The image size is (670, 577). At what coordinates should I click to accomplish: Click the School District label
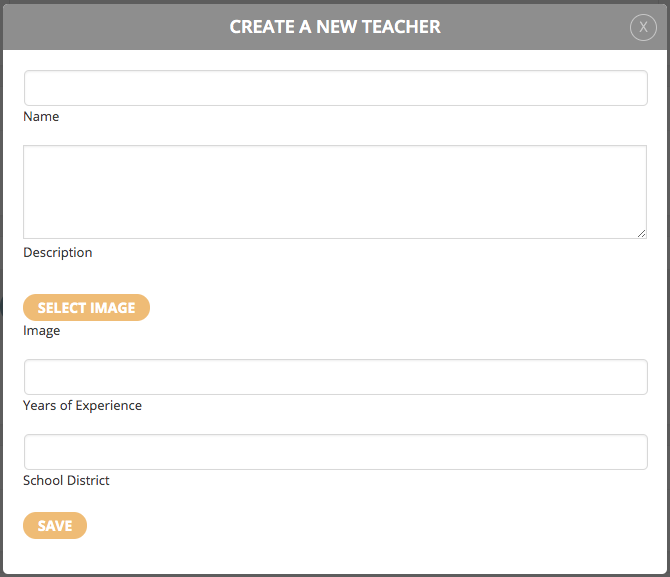tap(66, 480)
